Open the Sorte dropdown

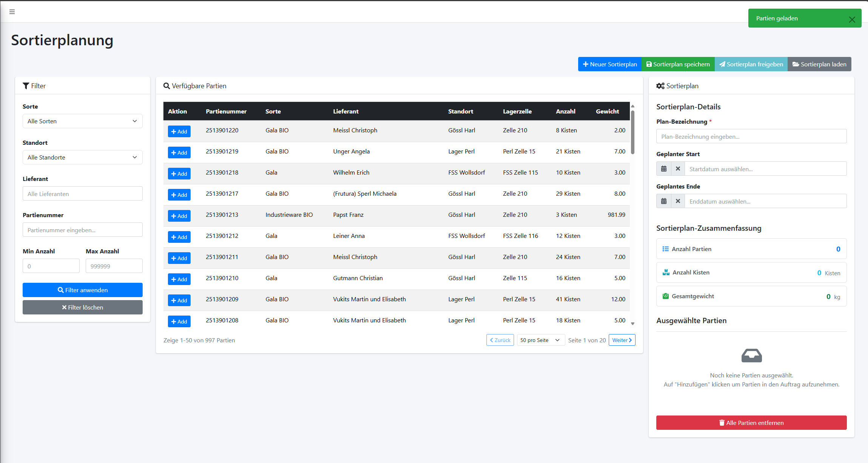(x=82, y=121)
